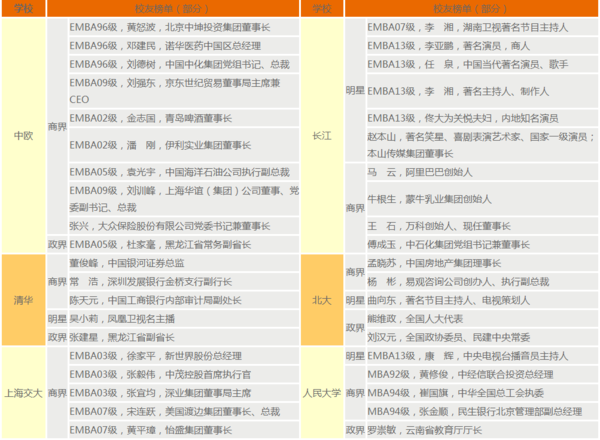Click the 明星 category in 长江 section
This screenshot has height=440, width=600.
click(355, 90)
